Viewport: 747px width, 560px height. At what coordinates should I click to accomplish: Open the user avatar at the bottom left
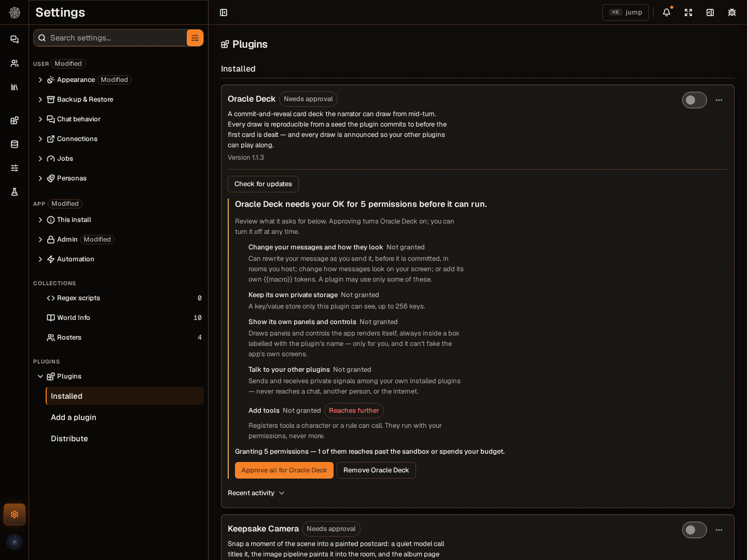(x=15, y=542)
